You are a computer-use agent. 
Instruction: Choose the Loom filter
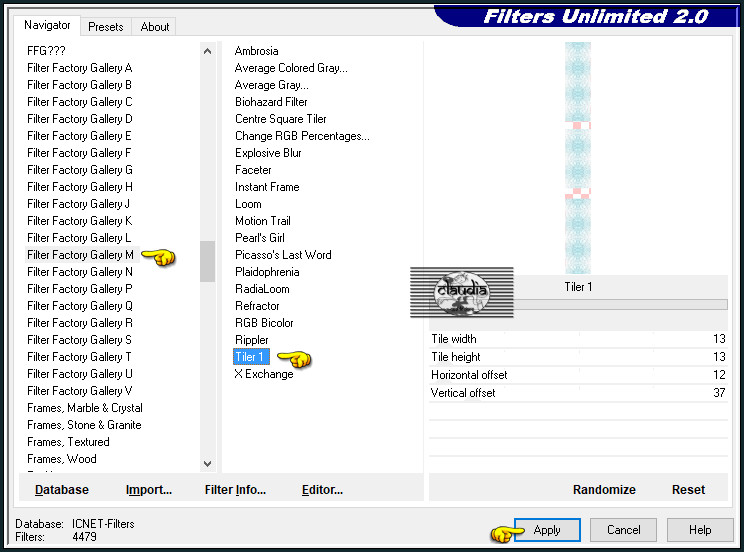(x=248, y=204)
